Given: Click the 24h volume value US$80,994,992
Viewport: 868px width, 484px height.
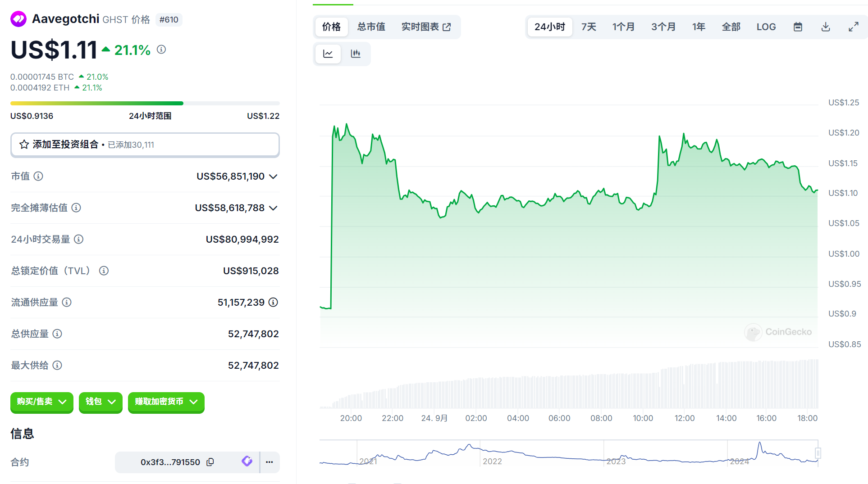Looking at the screenshot, I should click(x=242, y=240).
